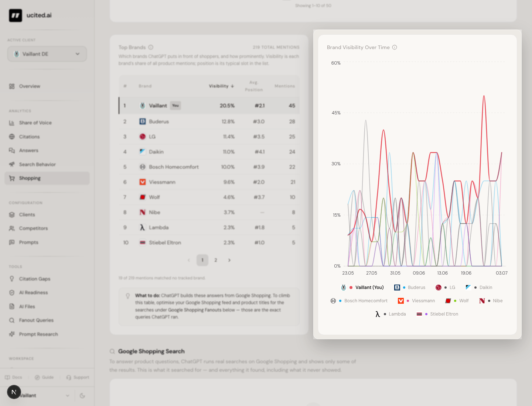Image resolution: width=532 pixels, height=406 pixels.
Task: Click the 23.05 date on chart axis
Action: [x=348, y=273]
